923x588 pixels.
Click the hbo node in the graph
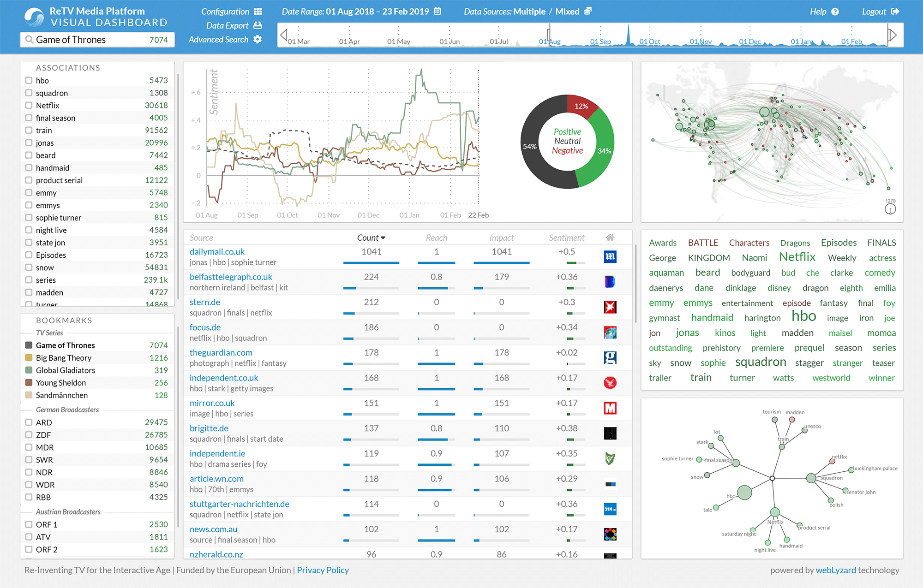click(x=744, y=493)
